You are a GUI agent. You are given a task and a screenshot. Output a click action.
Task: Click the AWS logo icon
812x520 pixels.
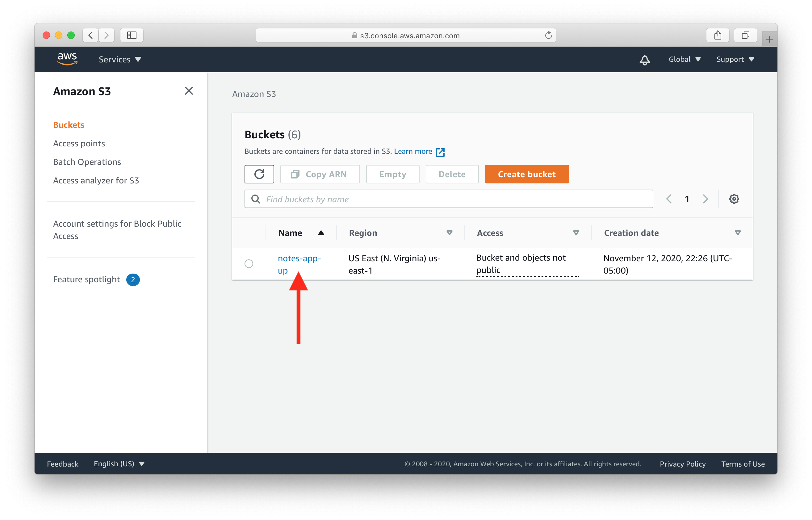click(66, 59)
